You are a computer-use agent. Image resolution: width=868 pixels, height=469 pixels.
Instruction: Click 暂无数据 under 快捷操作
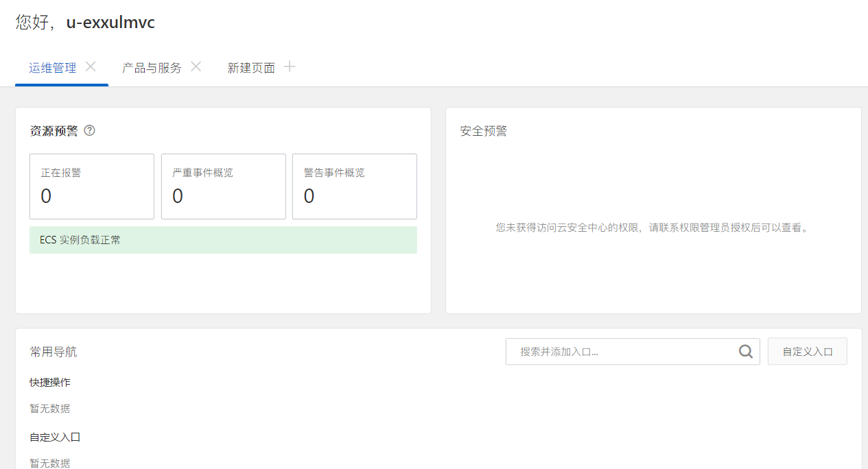[x=50, y=408]
